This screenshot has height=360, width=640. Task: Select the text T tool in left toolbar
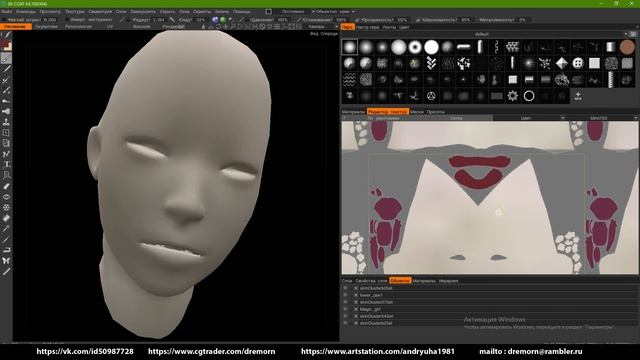pyautogui.click(x=6, y=164)
